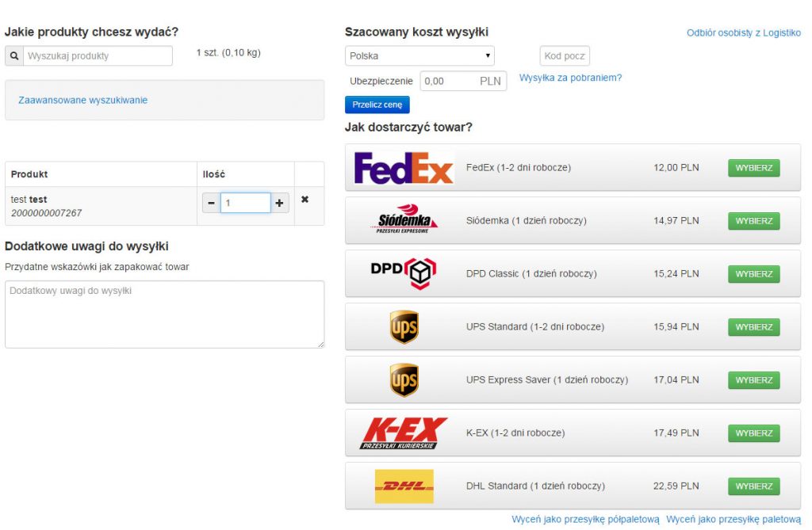
Task: Click the DPD logo
Action: click(404, 273)
